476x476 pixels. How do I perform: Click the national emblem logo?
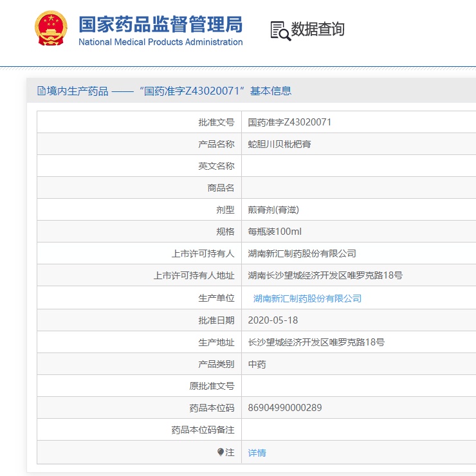pos(51,28)
